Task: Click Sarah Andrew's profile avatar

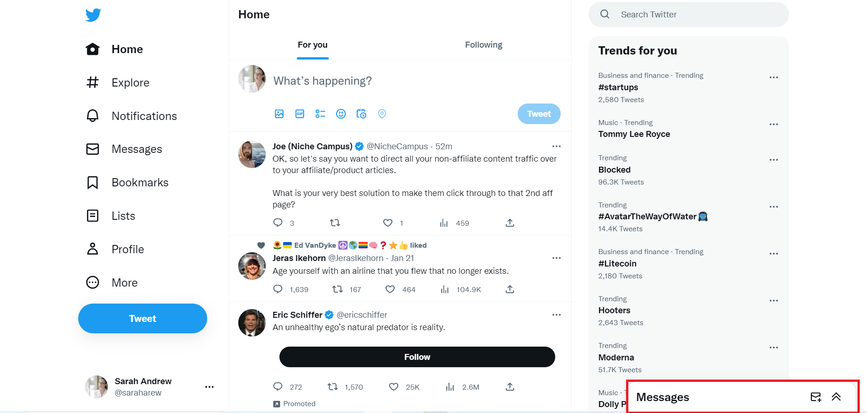Action: 96,386
